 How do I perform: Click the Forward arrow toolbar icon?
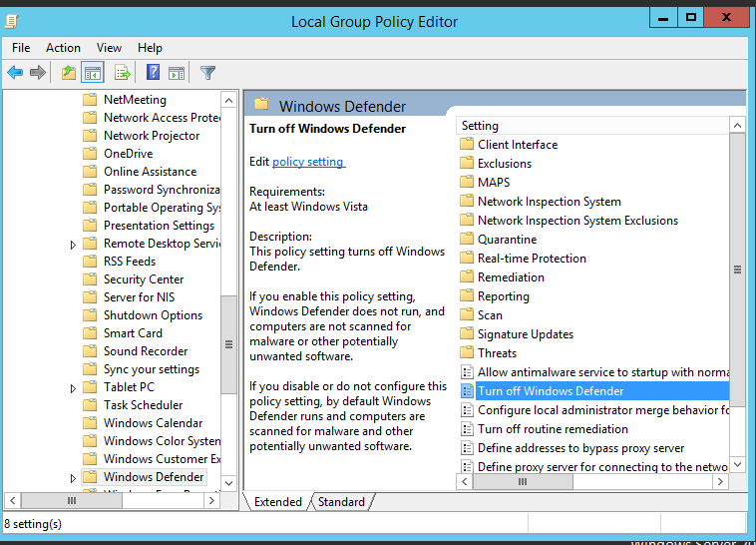(x=38, y=73)
